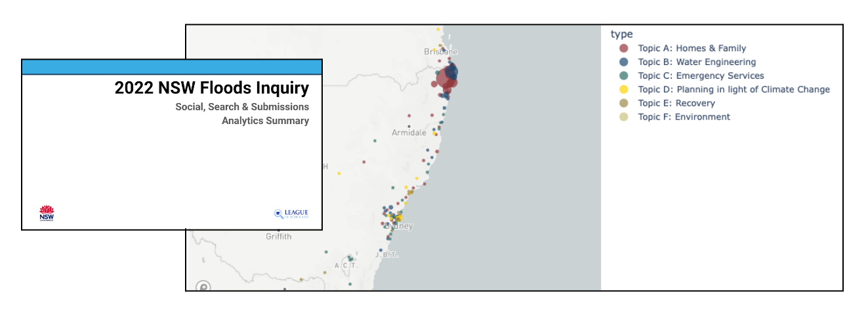868x311 pixels.
Task: Click the NSW Government waratah logo
Action: [x=47, y=213]
